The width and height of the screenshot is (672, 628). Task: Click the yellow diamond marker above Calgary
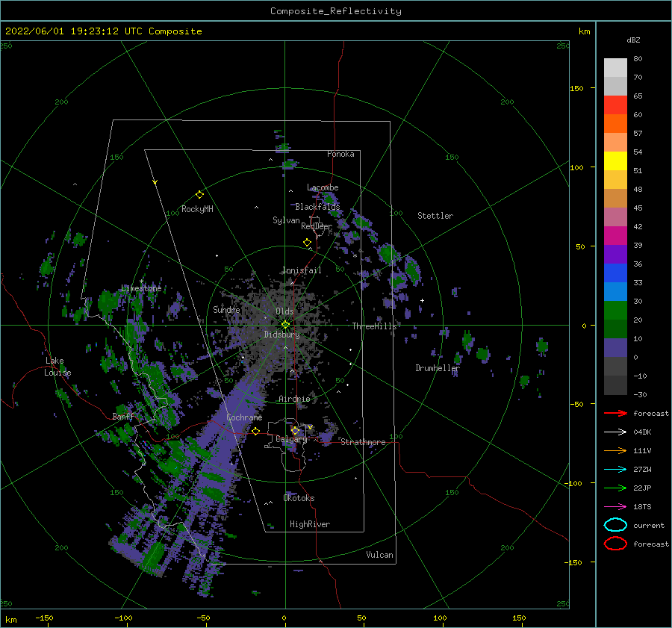tap(295, 430)
